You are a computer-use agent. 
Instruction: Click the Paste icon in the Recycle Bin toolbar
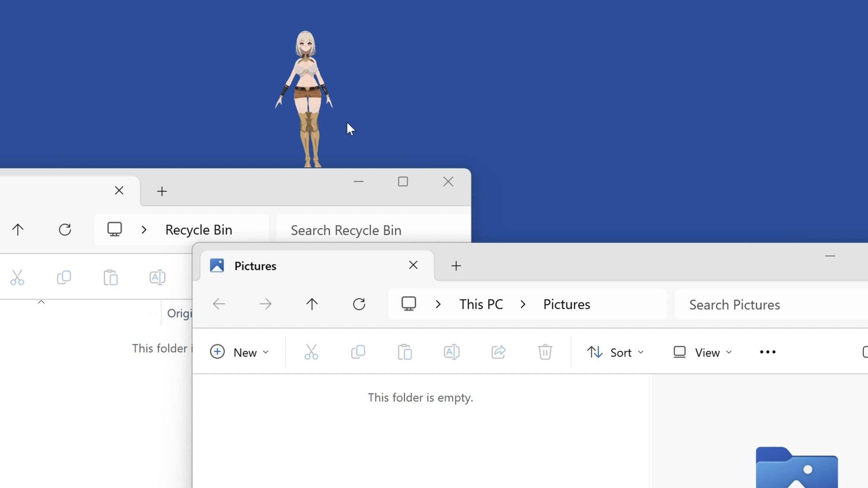tap(110, 277)
